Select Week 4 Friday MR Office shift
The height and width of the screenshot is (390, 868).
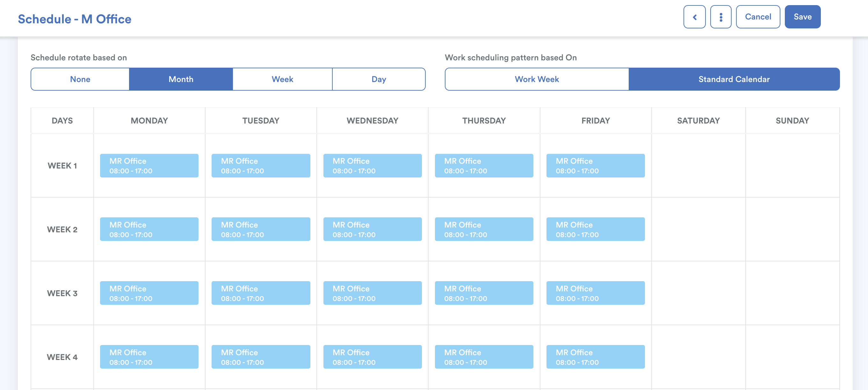596,357
